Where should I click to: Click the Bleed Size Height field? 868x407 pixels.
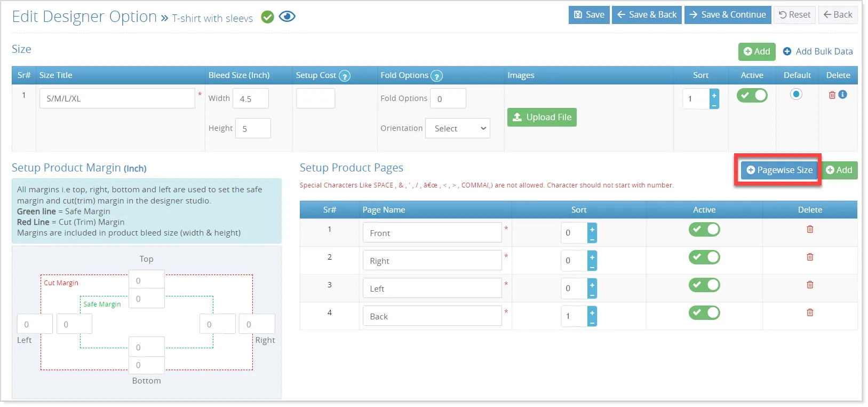(x=253, y=129)
